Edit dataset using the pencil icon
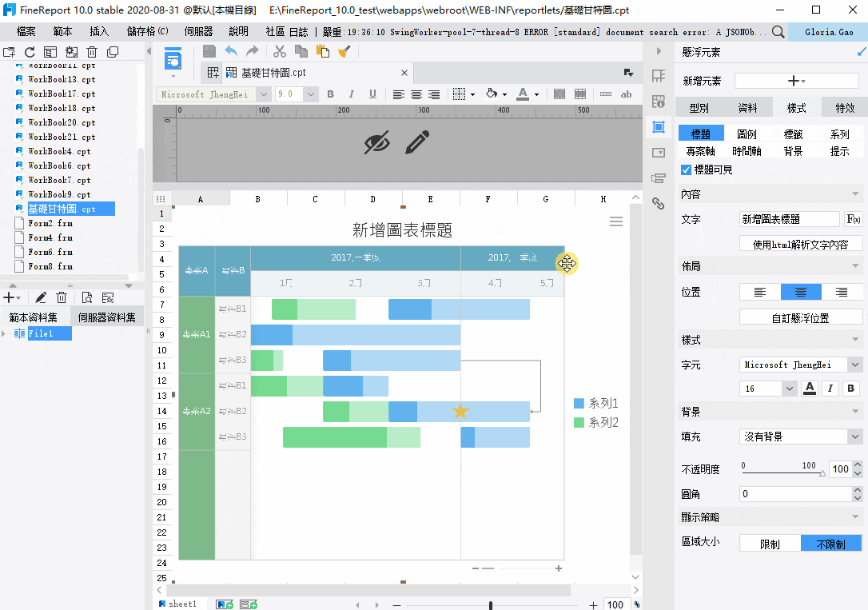The image size is (868, 610). click(x=41, y=297)
